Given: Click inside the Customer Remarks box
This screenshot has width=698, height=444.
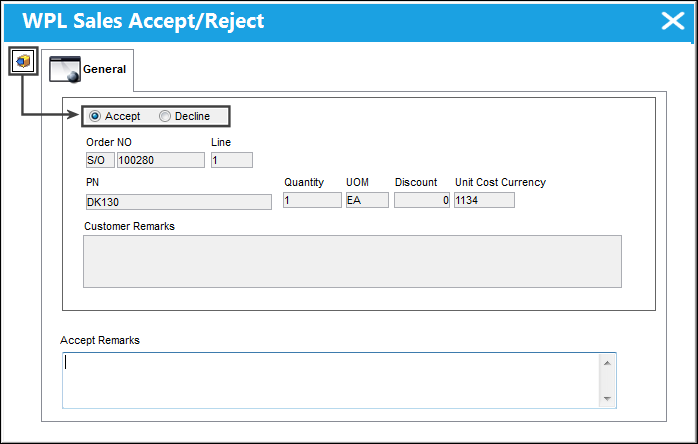Looking at the screenshot, I should [x=352, y=261].
